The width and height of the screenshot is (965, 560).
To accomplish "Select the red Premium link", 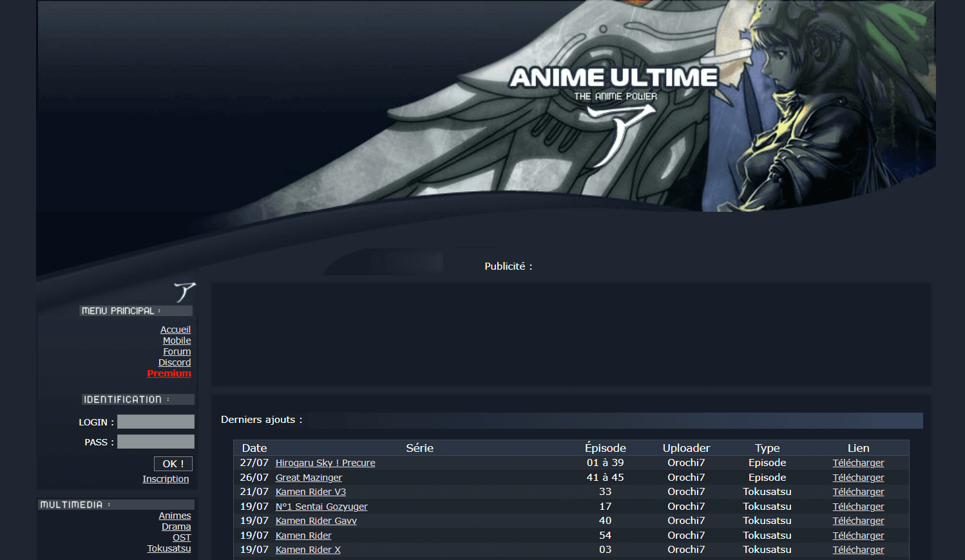I will coord(169,373).
